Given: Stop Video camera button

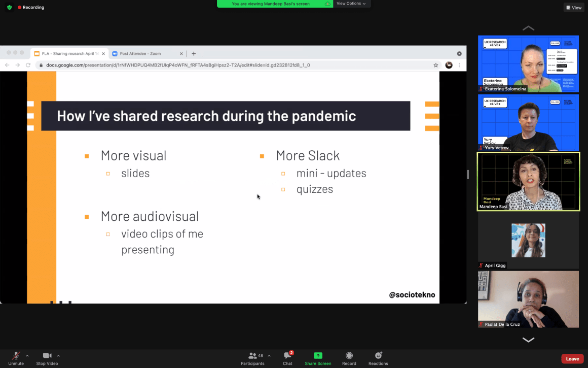Looking at the screenshot, I should 47,358.
